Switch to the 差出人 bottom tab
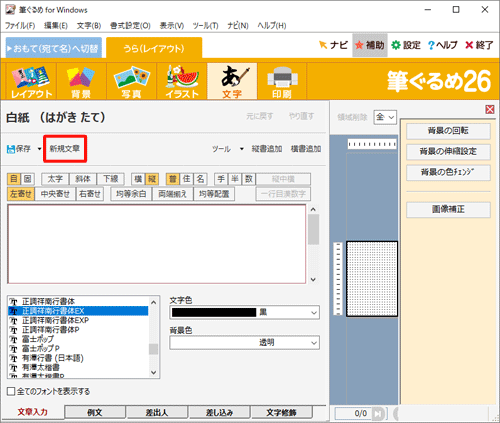The width and height of the screenshot is (500, 423). (x=157, y=413)
